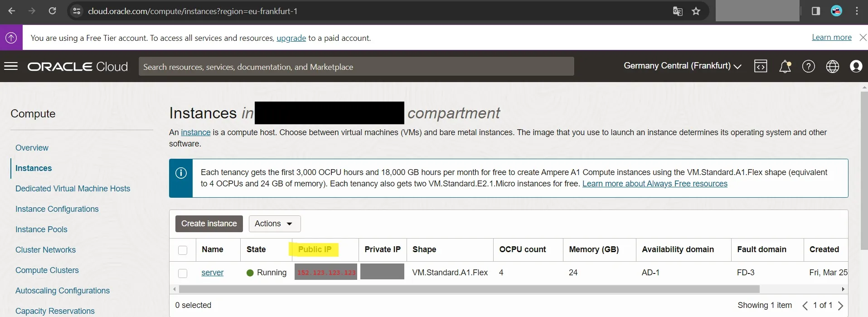The image size is (868, 317).
Task: Click the Availability domain column header
Action: (x=678, y=249)
